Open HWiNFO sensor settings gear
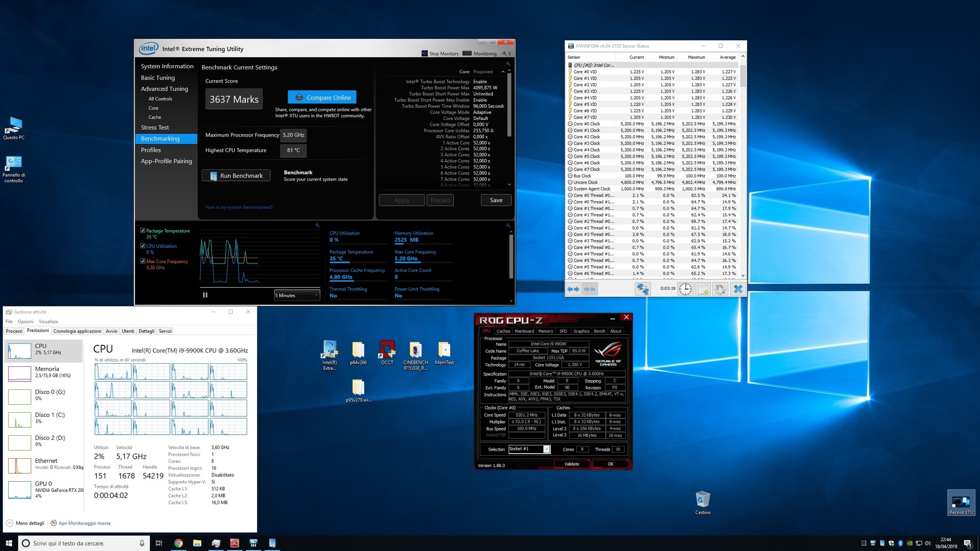980x551 pixels. (x=720, y=289)
